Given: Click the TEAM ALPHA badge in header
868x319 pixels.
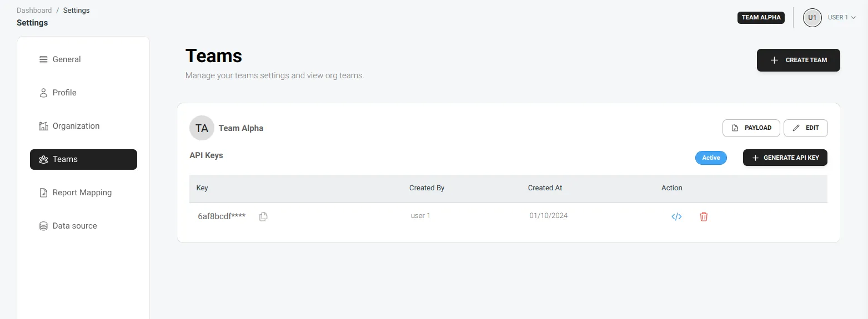Looking at the screenshot, I should pyautogui.click(x=761, y=17).
